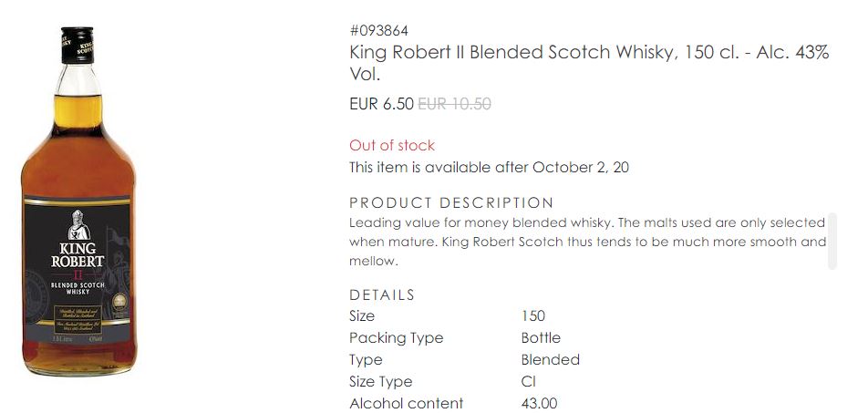Image resolution: width=868 pixels, height=413 pixels.
Task: Click the PRODUCT DESCRIPTION heading
Action: pyautogui.click(x=451, y=202)
